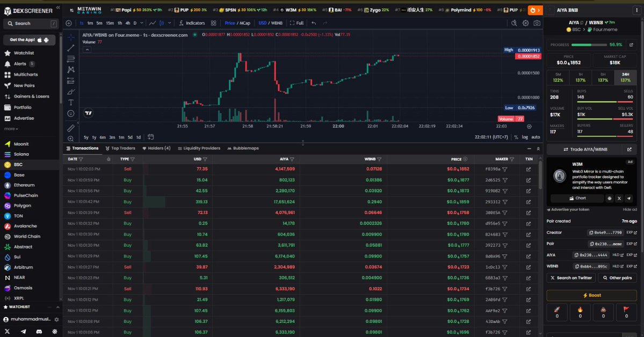Expand the transactions panel upward
This screenshot has width=644, height=337.
(538, 148)
